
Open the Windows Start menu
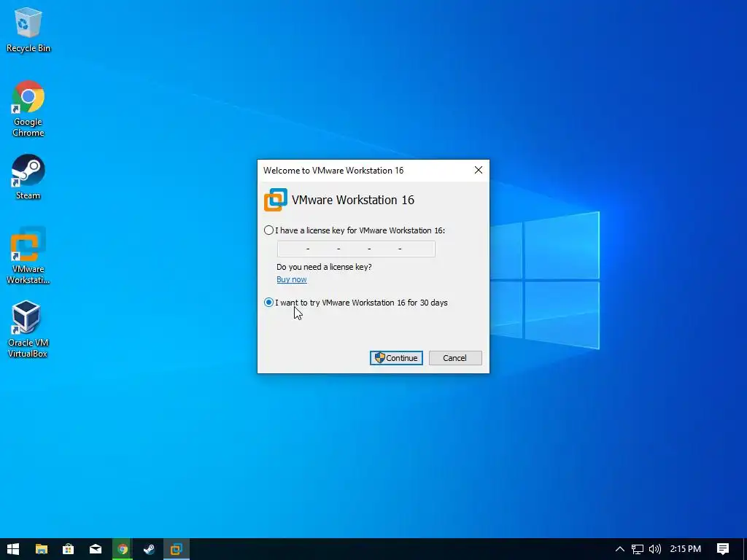13,549
